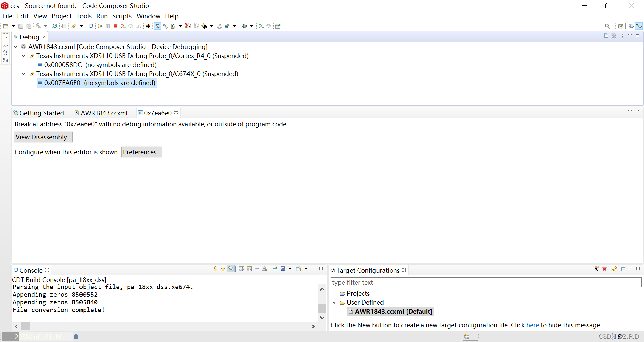Click Console previous-error up arrow icon
This screenshot has width=644, height=342.
pos(223,269)
